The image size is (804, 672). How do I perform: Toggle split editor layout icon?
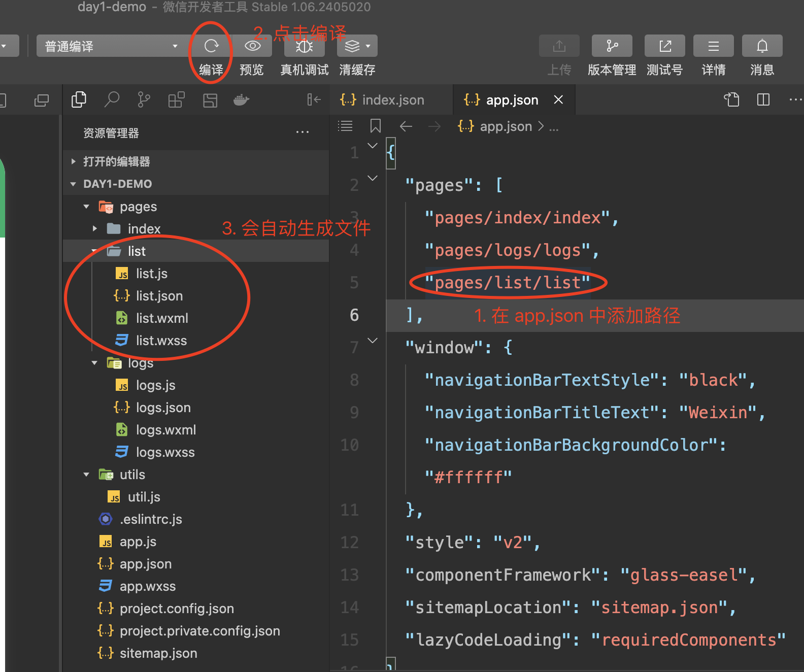(763, 100)
